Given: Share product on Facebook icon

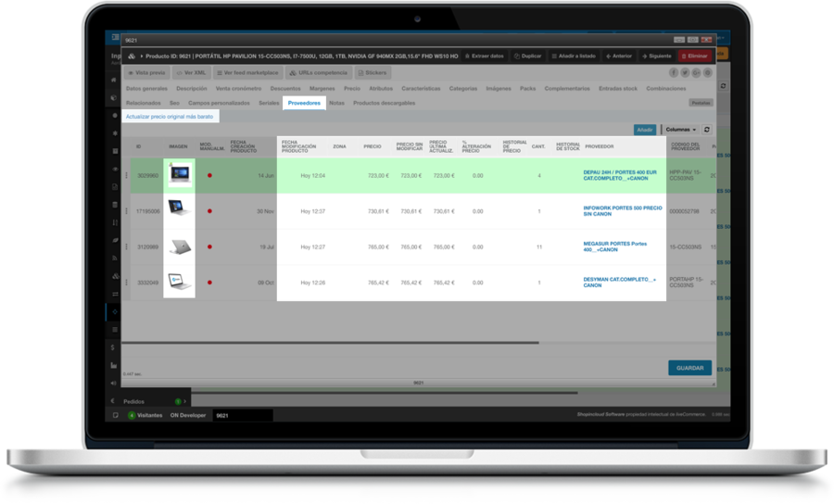Looking at the screenshot, I should (674, 73).
